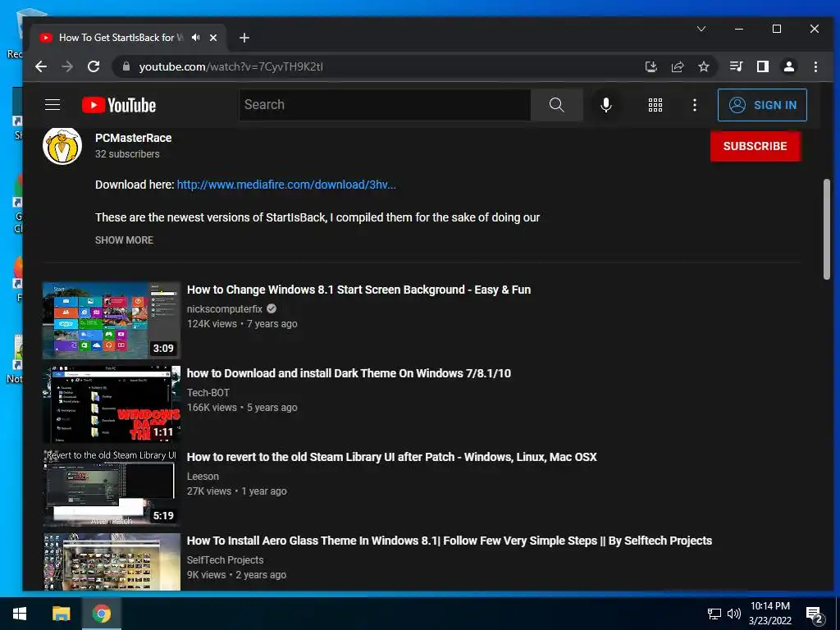
Task: Bookmark this tab with star icon
Action: click(703, 66)
